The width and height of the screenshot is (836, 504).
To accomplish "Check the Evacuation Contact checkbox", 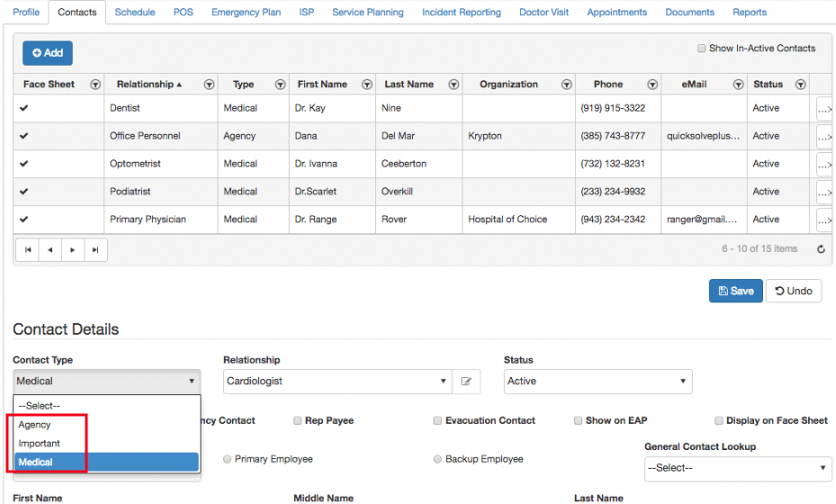I will [x=437, y=420].
